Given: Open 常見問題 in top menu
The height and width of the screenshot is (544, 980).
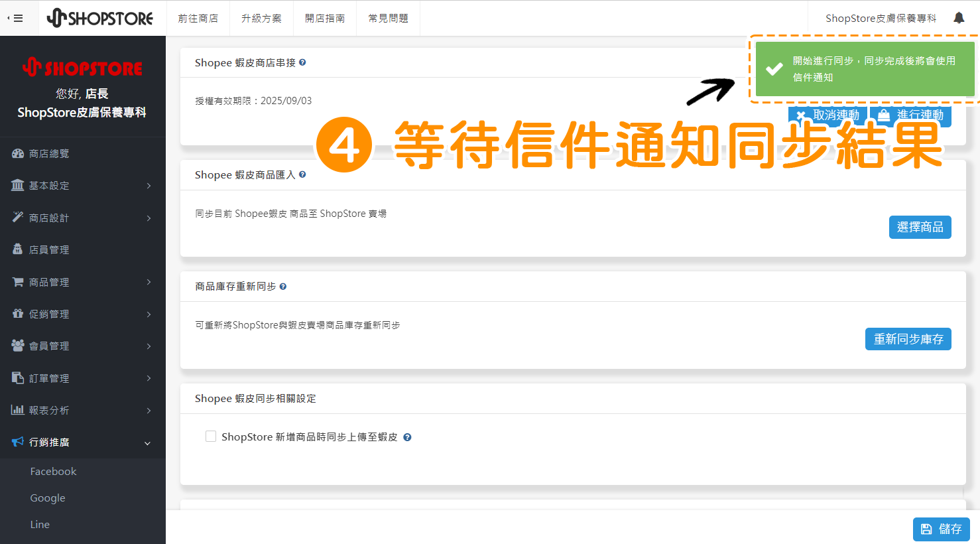Looking at the screenshot, I should coord(389,19).
